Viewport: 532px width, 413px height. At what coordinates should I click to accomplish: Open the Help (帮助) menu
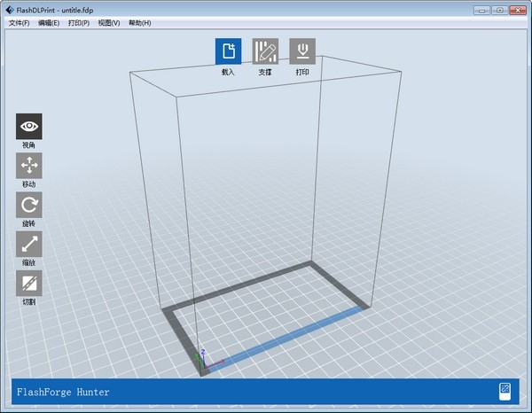point(140,23)
